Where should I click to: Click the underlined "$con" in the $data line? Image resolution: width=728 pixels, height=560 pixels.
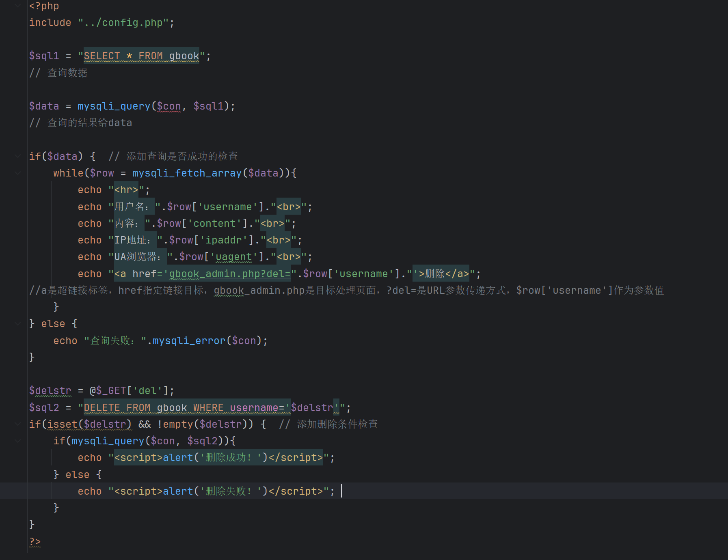169,106
